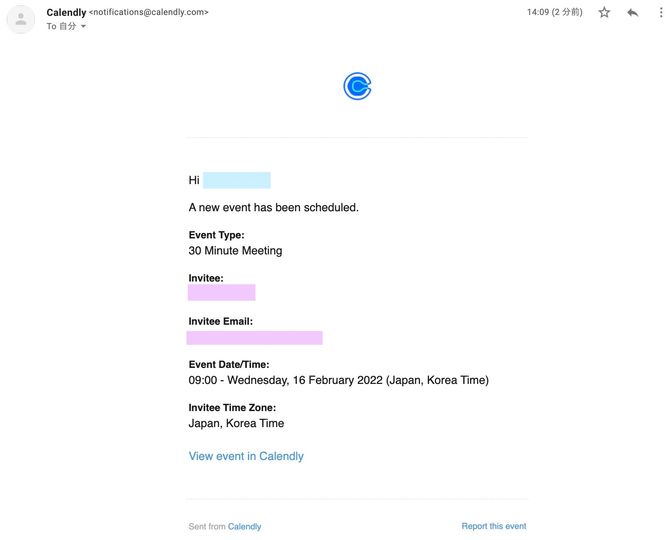Open the more options three-dot menu
This screenshot has height=540, width=672.
(x=661, y=12)
